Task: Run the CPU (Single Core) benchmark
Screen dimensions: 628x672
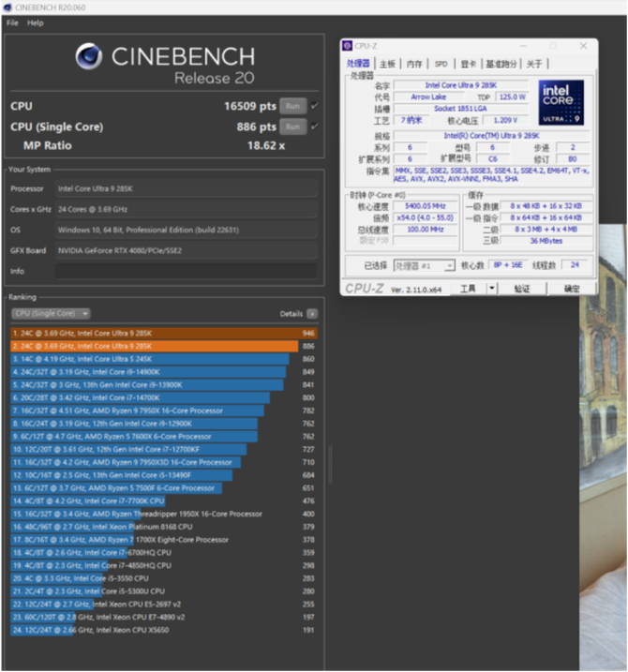Action: [x=293, y=127]
